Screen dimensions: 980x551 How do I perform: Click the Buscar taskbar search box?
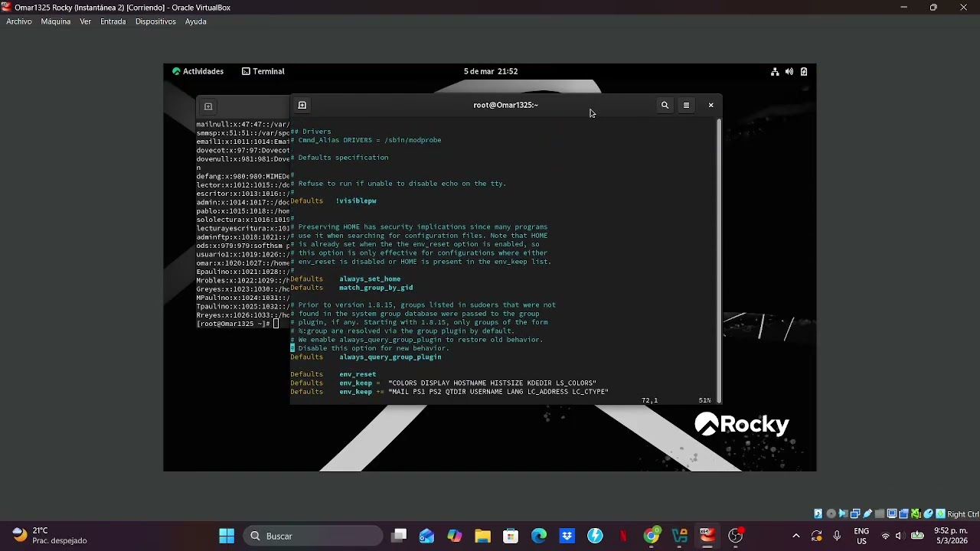click(x=313, y=536)
